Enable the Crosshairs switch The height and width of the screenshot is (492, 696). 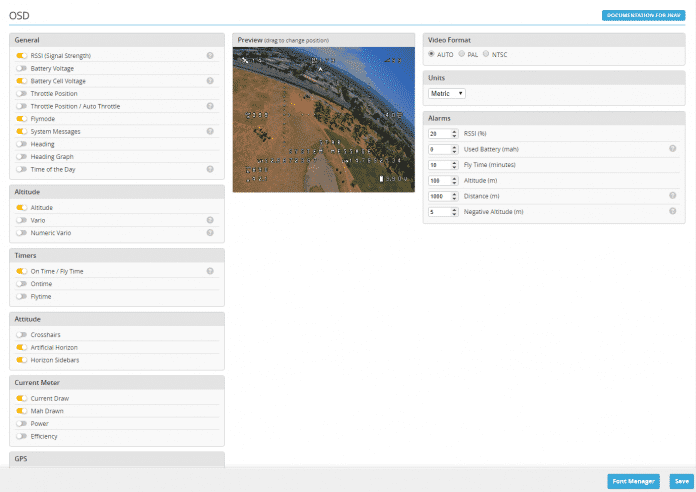(x=22, y=334)
